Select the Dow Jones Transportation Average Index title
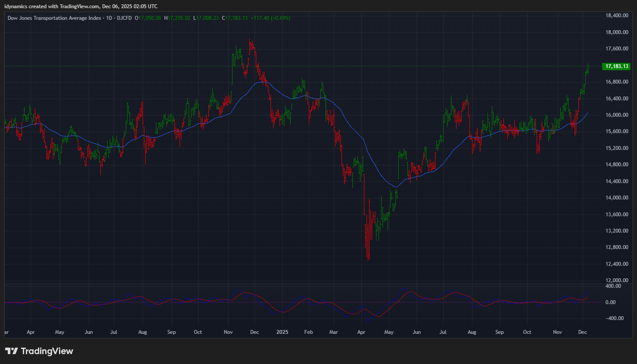This screenshot has width=637, height=364. (x=54, y=18)
